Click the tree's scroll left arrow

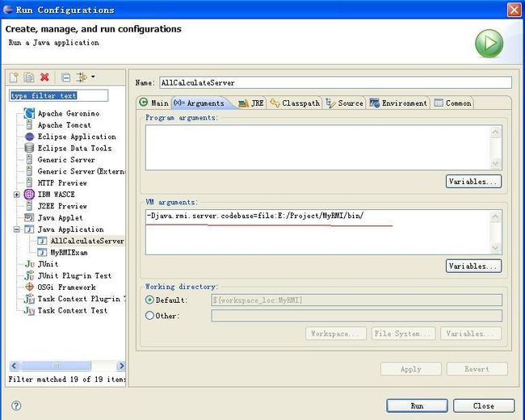[14, 366]
